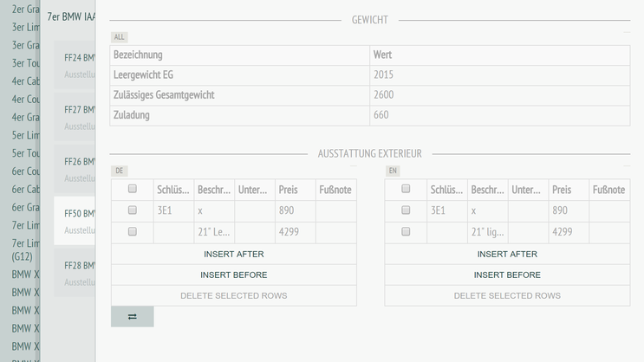Toggle select-all checkbox in DE table header

[133, 189]
